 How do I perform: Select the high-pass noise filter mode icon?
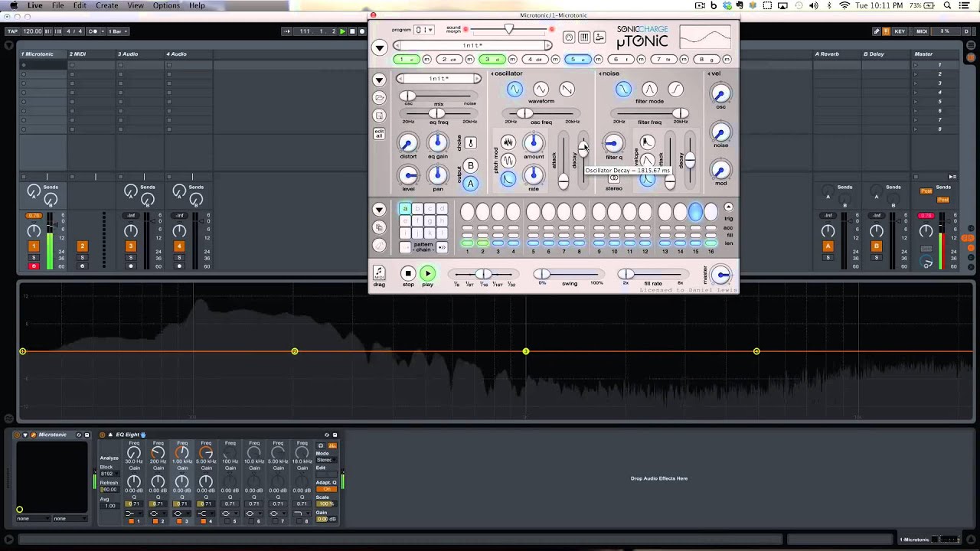pos(675,90)
